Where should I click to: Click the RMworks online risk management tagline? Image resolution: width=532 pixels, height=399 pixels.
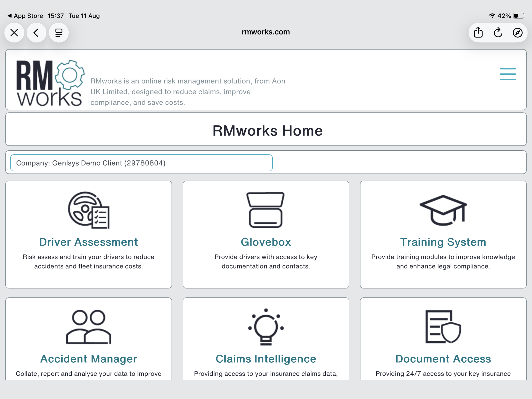point(188,92)
